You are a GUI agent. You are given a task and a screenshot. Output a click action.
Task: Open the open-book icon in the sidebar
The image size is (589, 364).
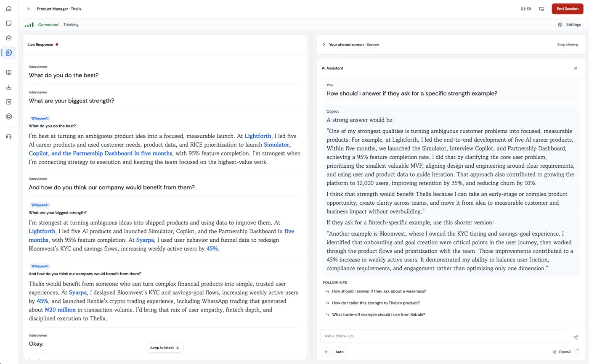click(x=9, y=72)
